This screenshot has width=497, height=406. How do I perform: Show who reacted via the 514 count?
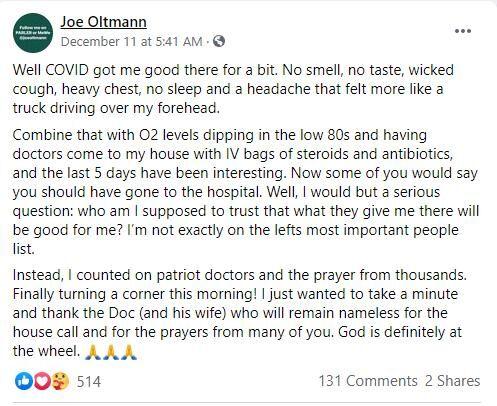pyautogui.click(x=89, y=381)
